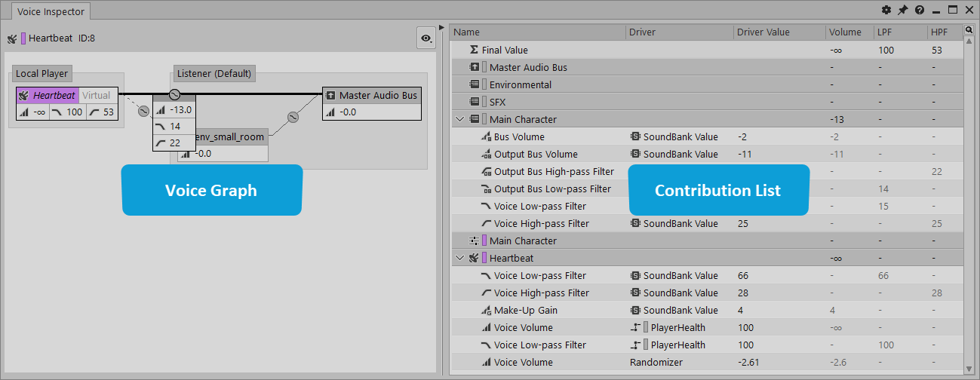Collapse the Main Character bus row

459,119
